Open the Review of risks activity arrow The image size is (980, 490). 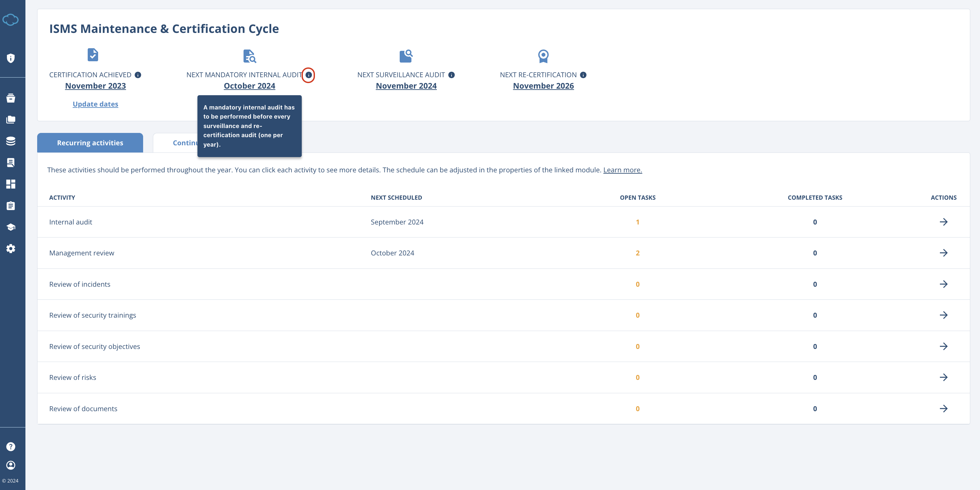[944, 377]
